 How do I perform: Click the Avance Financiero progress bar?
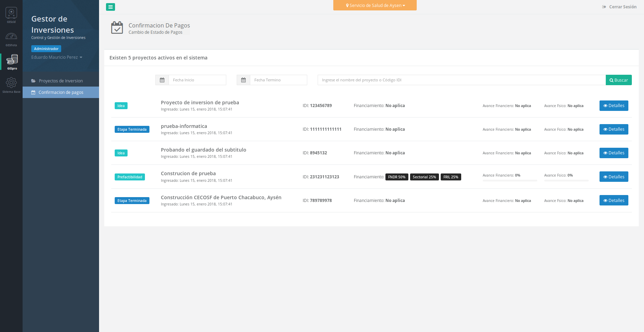click(510, 180)
